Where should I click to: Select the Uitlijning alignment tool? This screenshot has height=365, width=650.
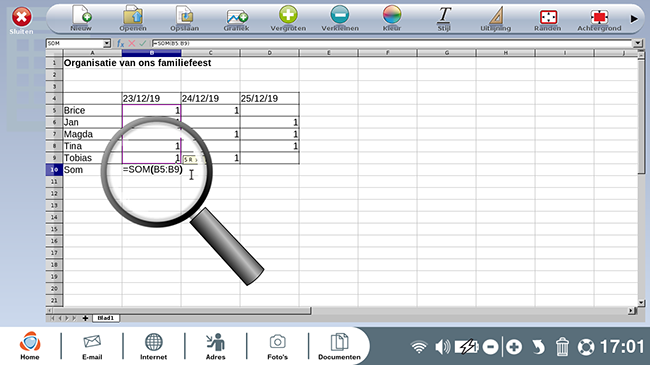pyautogui.click(x=496, y=18)
